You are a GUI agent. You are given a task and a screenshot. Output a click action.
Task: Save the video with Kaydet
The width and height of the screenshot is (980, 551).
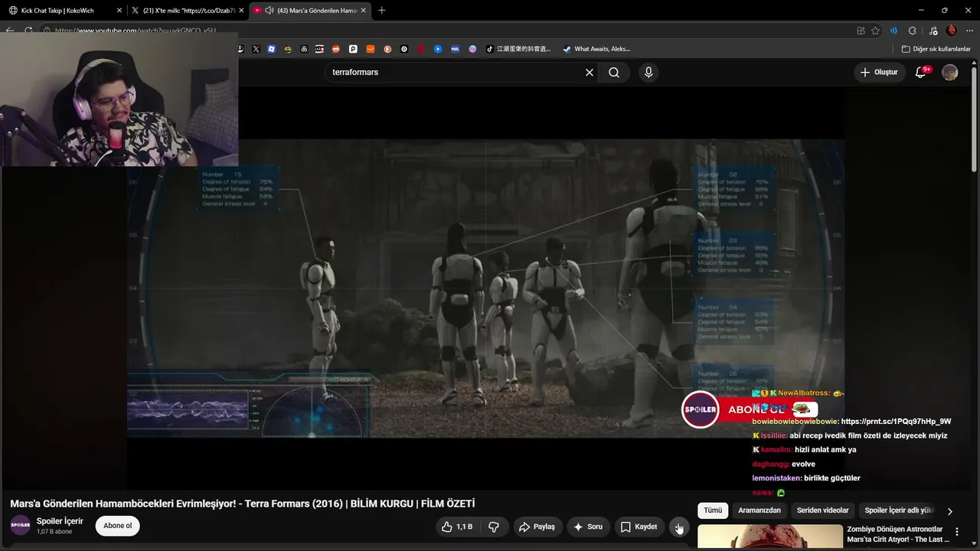[639, 527]
